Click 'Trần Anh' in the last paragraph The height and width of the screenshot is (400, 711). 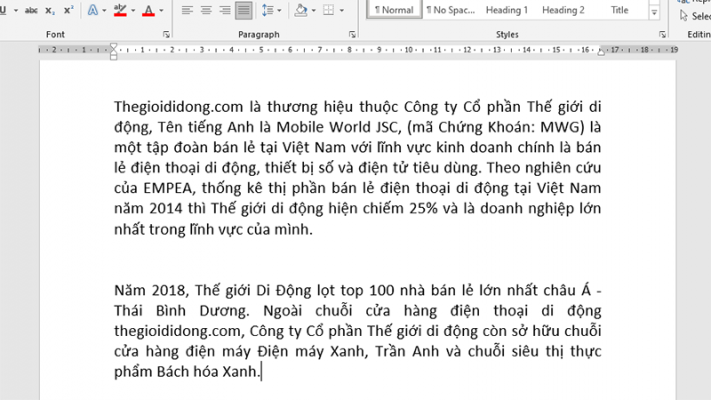click(x=407, y=351)
